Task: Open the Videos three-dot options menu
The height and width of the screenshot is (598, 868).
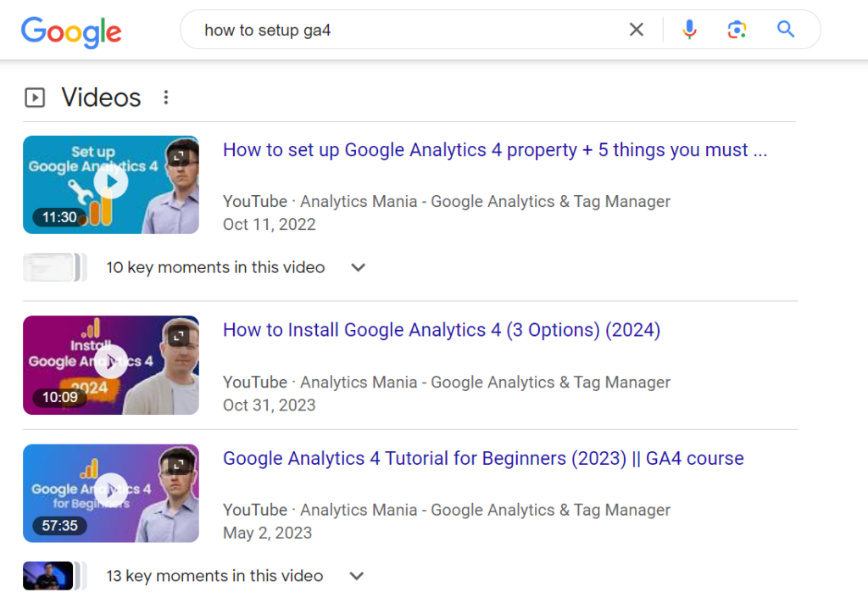Action: [x=166, y=98]
